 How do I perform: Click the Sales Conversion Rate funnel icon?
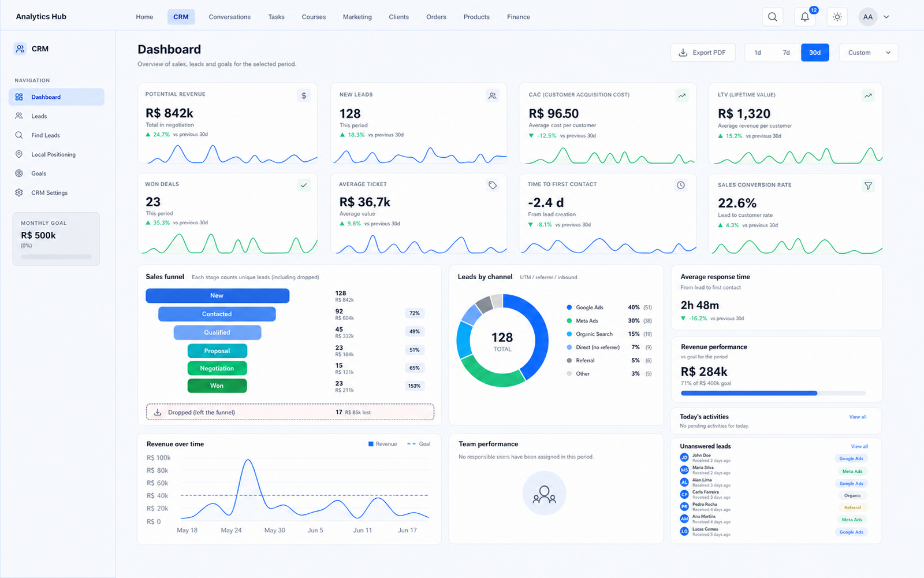point(868,186)
